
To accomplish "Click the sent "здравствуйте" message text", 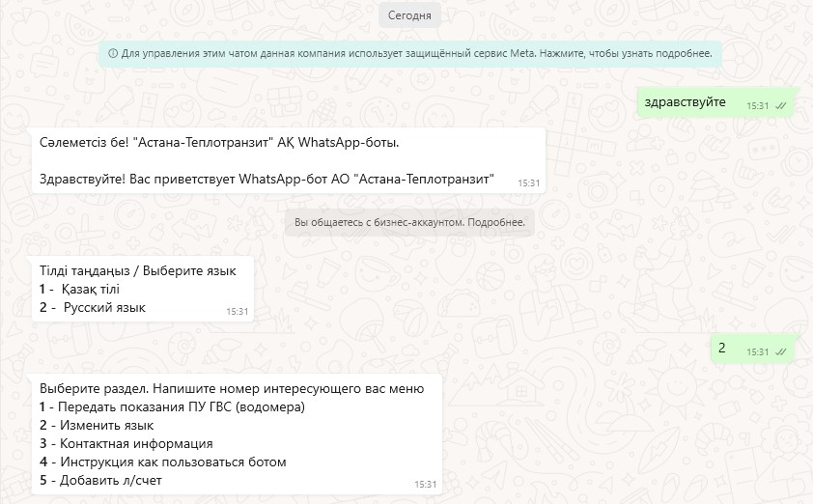I will [686, 102].
